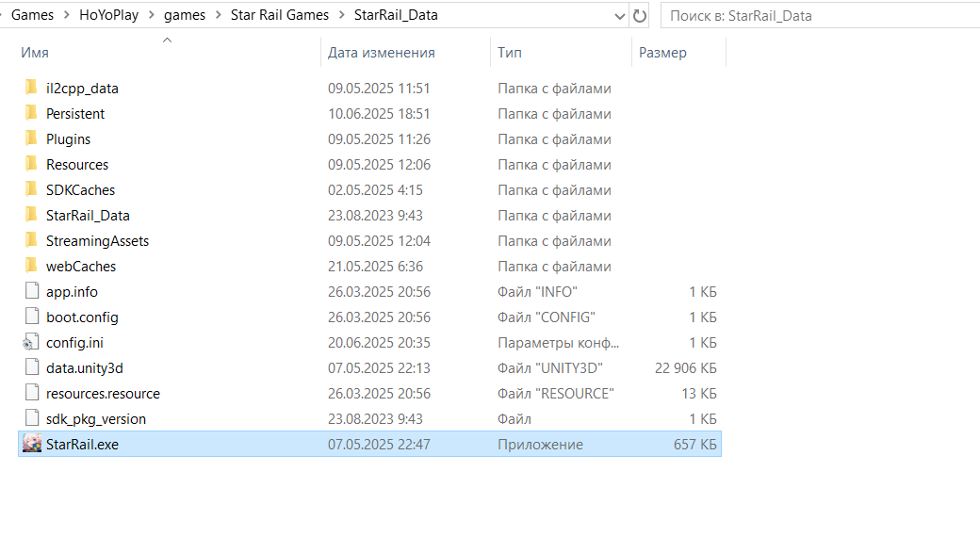Click the type Файл "RESOURCE"

(556, 394)
